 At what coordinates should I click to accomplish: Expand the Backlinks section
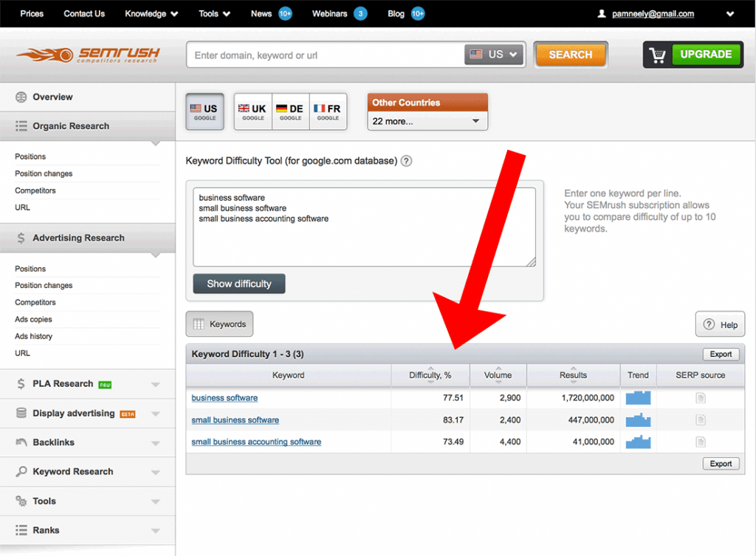155,443
